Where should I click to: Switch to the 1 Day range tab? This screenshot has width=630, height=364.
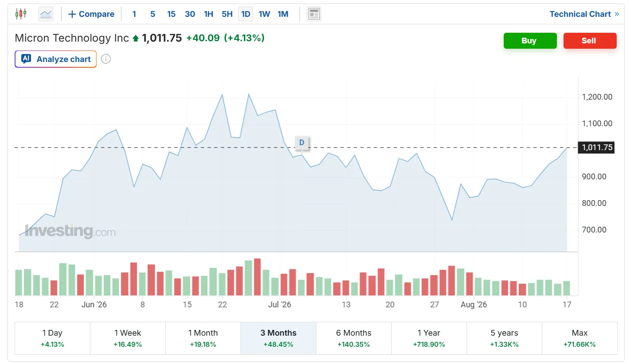[x=52, y=338]
